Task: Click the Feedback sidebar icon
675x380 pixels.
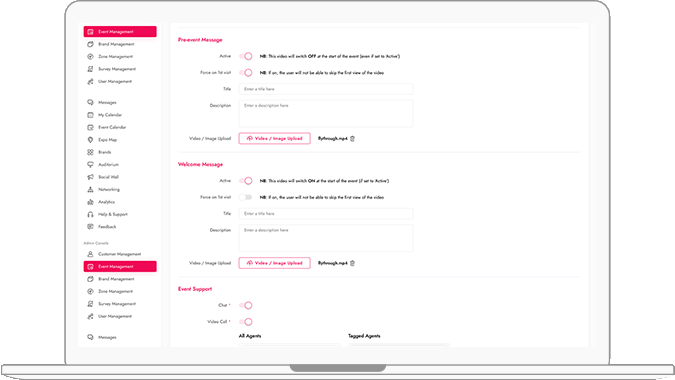Action: coord(90,227)
